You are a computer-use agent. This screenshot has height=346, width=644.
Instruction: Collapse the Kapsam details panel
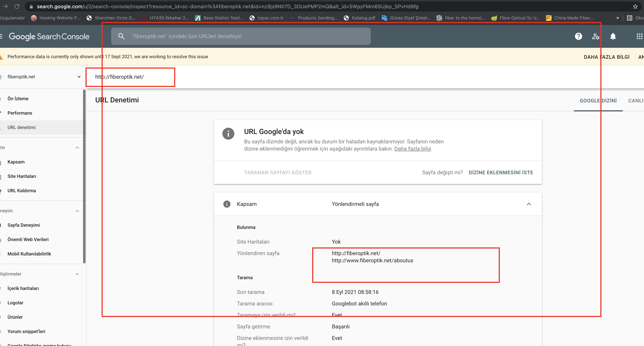click(529, 204)
